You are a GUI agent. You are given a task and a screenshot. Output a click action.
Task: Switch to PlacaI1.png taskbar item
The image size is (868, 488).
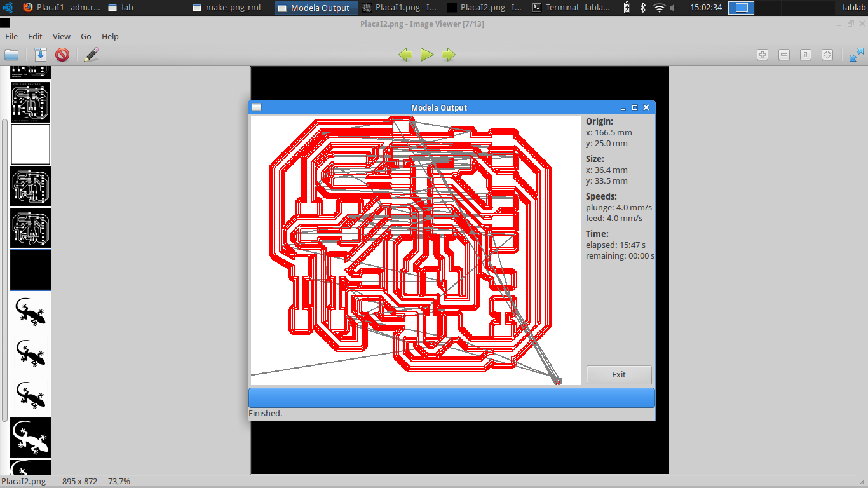(x=400, y=8)
